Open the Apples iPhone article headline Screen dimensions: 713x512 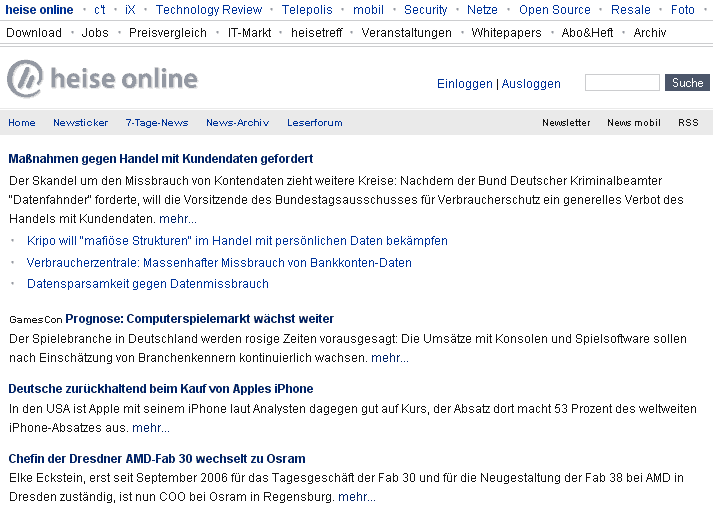161,389
